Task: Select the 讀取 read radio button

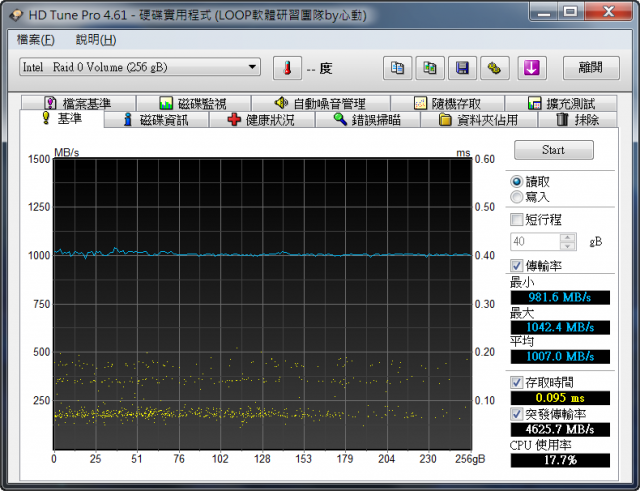Action: (517, 182)
